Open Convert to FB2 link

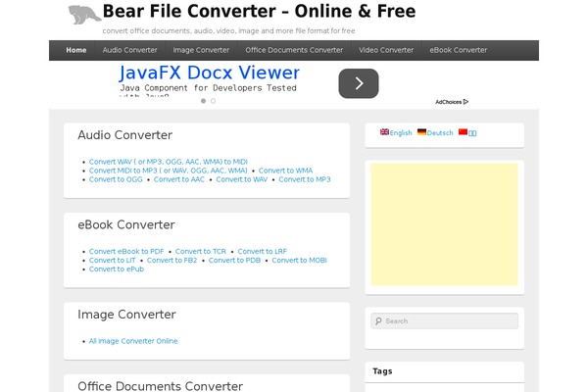[171, 260]
